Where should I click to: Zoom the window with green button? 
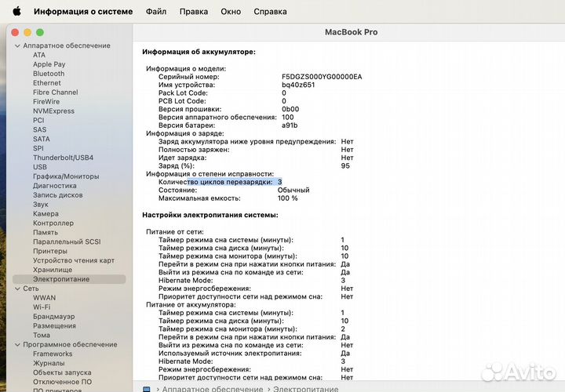point(40,33)
